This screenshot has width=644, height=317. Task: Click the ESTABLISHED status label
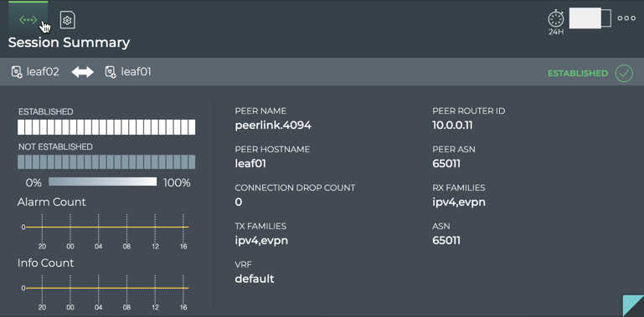(578, 74)
